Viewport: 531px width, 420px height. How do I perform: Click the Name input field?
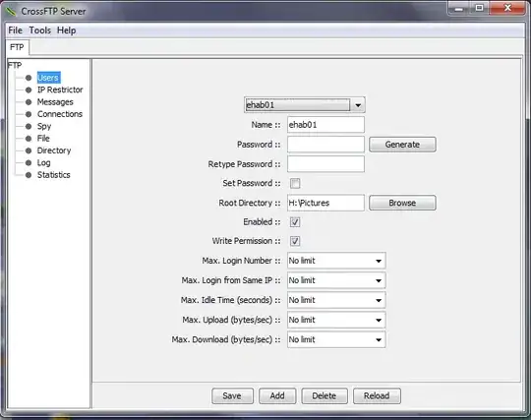(x=325, y=125)
